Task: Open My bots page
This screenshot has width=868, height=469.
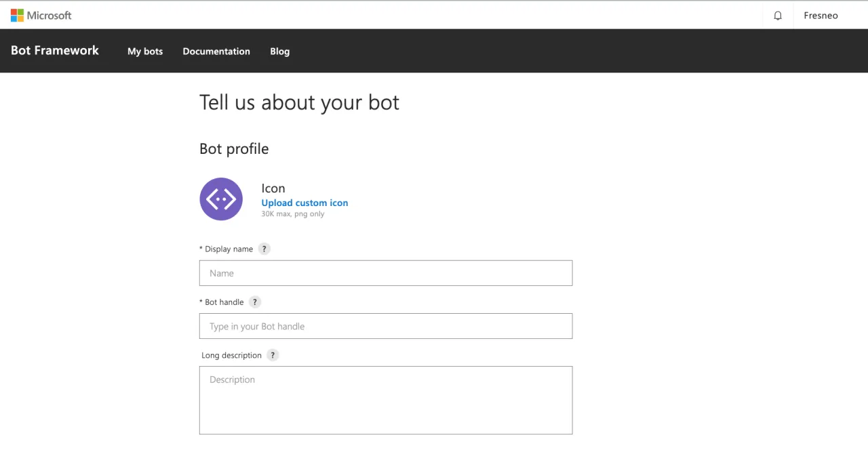Action: pyautogui.click(x=145, y=52)
